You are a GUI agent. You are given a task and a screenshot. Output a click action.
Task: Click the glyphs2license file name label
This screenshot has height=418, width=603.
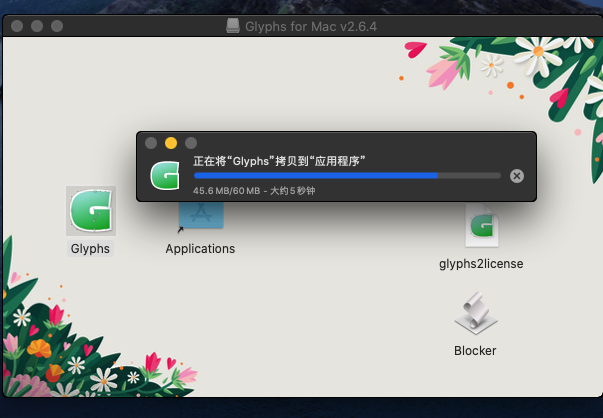tap(481, 264)
